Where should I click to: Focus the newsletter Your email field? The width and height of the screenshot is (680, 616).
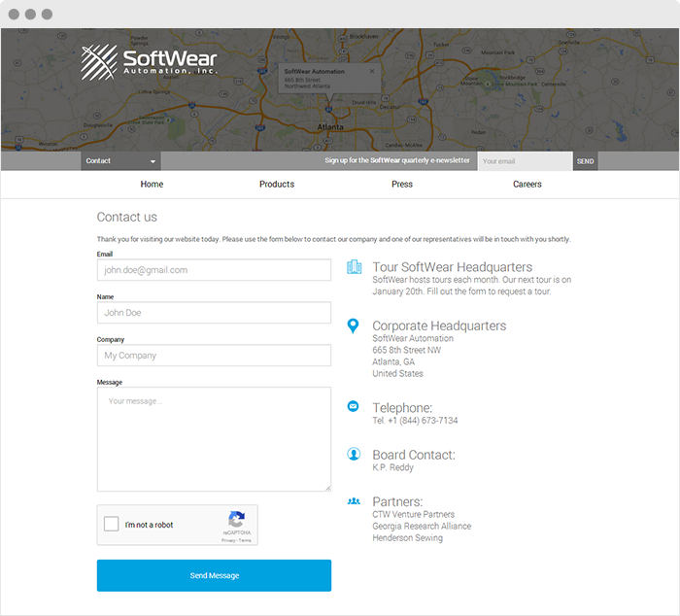tap(526, 161)
